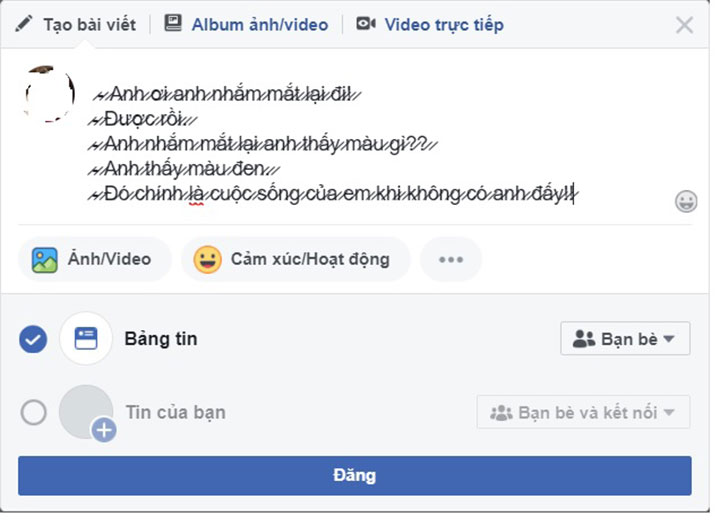Screen dimensions: 720x525
Task: Open more options three-dots button
Action: [451, 260]
